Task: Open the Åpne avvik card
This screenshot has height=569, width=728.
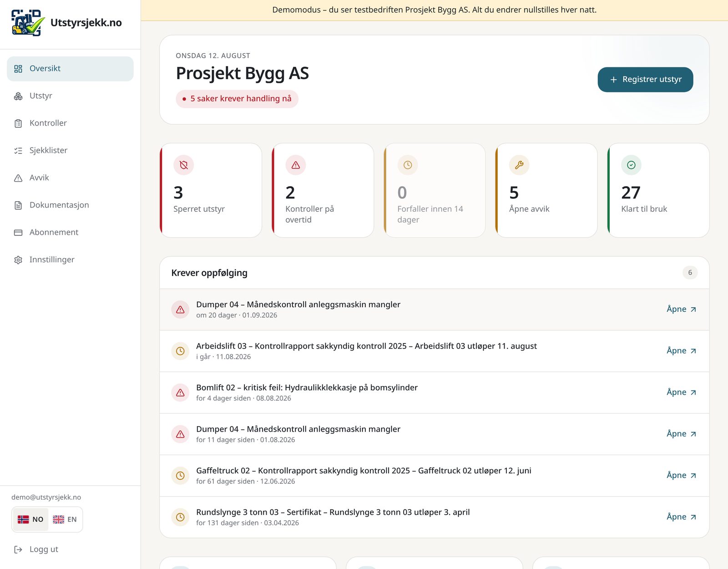Action: click(x=546, y=190)
